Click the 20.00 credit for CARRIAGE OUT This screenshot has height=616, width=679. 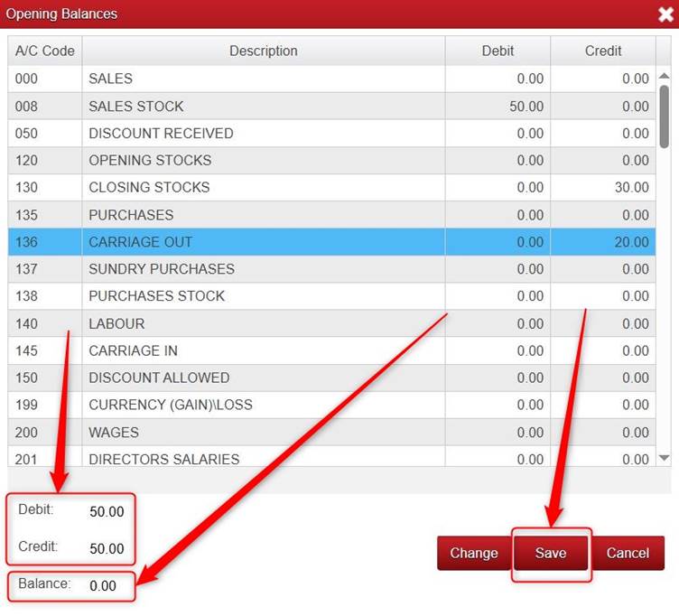point(632,242)
